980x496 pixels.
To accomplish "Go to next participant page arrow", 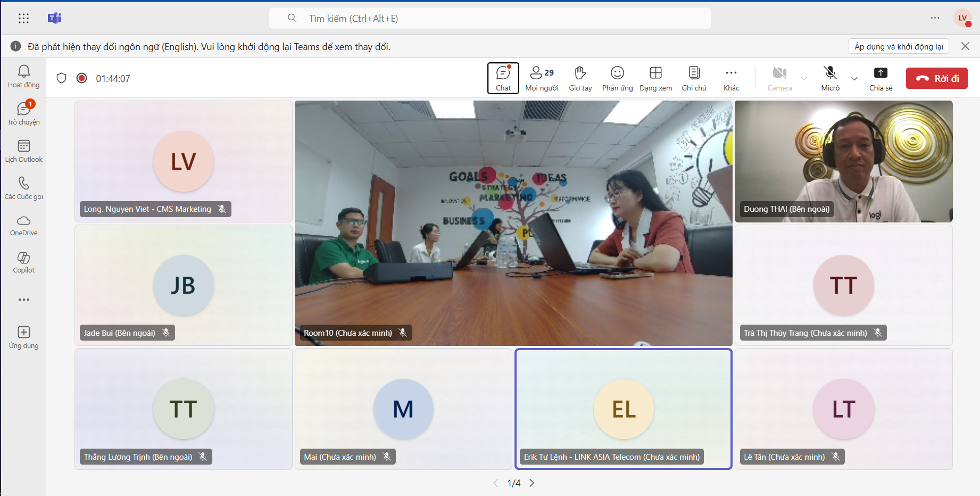I will [531, 483].
